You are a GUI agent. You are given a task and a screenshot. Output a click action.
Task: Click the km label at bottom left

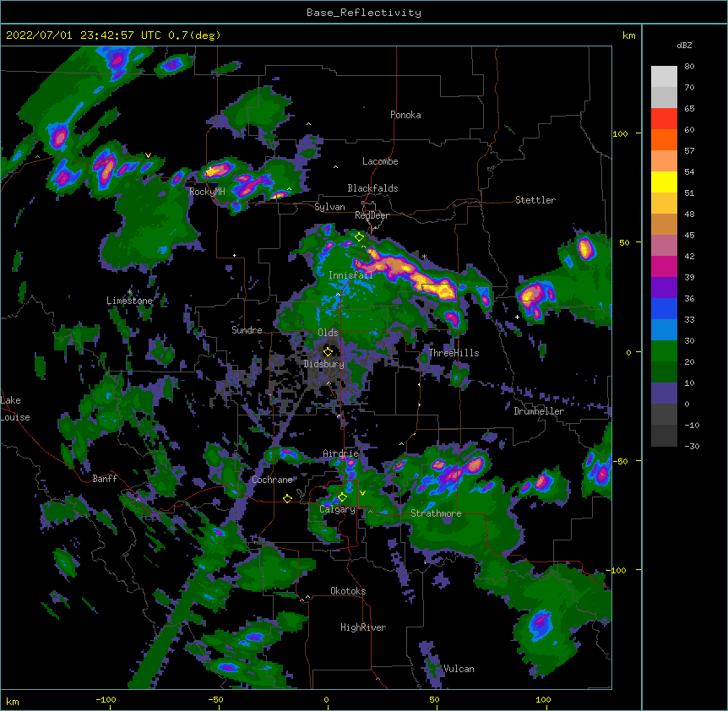coord(13,702)
